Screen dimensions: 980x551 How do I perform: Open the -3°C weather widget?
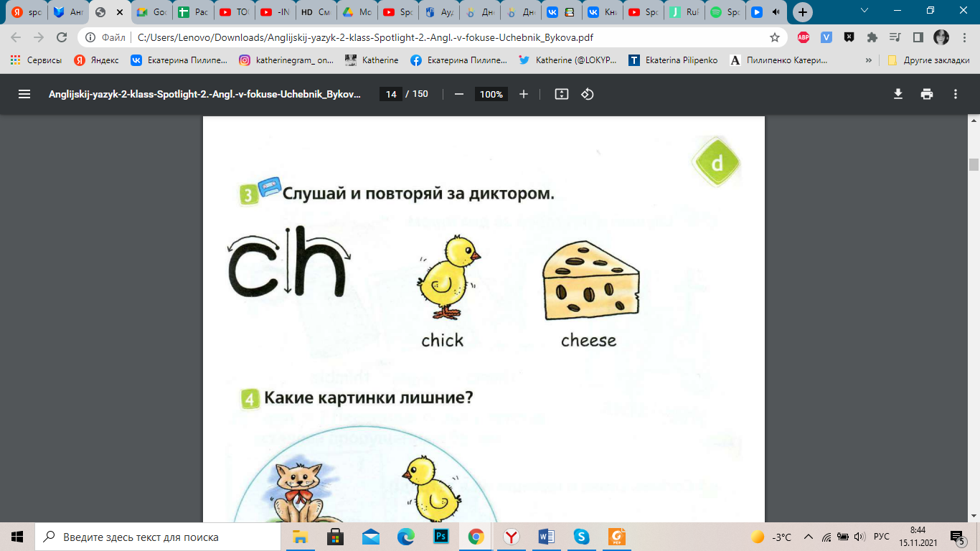pos(771,537)
